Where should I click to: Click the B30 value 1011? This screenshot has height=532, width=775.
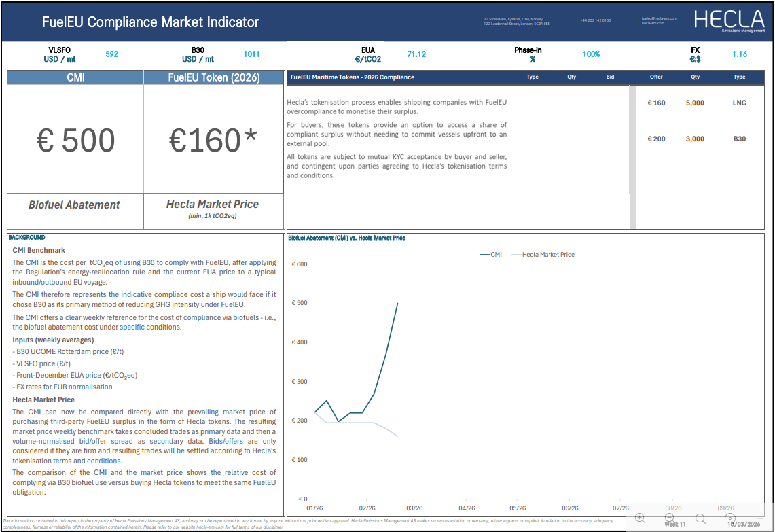251,54
